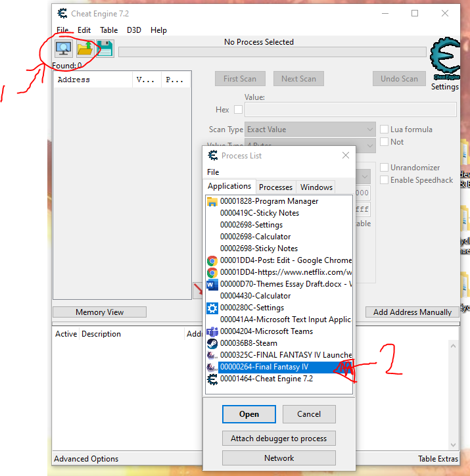The image size is (470, 476).
Task: Click the open cheat table folder icon
Action: pyautogui.click(x=85, y=48)
